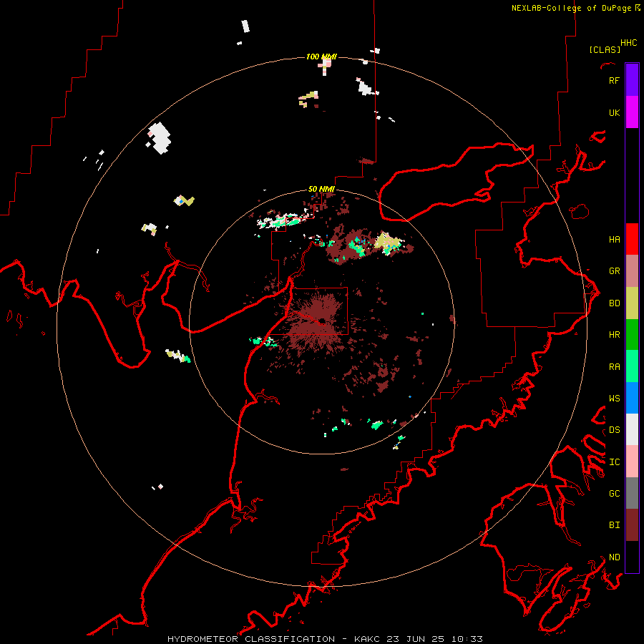Click the [CLAS] units label
The height and width of the screenshot is (644, 644).
pos(605,49)
